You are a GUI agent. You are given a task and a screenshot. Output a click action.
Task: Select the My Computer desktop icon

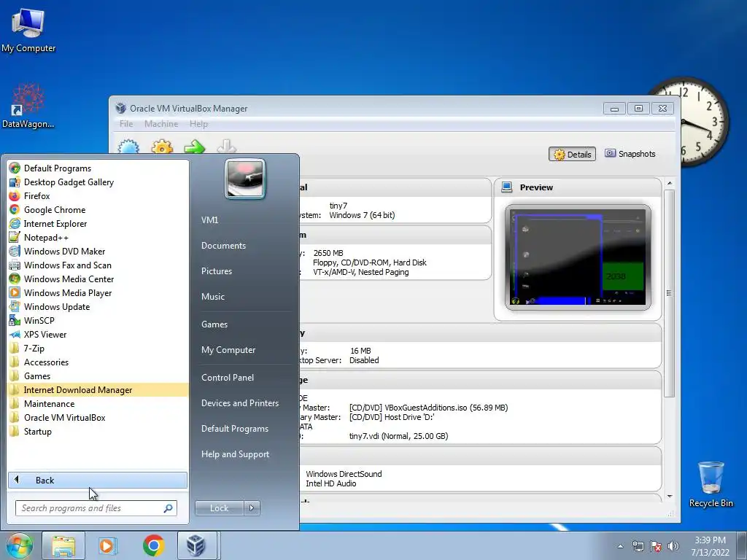[x=28, y=30]
